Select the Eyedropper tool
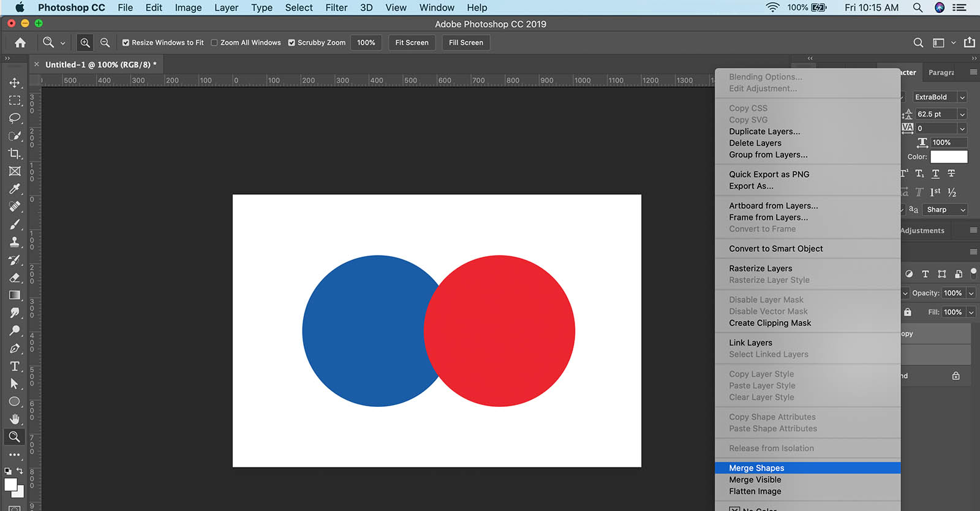Screen dimensions: 980x511 [15, 189]
